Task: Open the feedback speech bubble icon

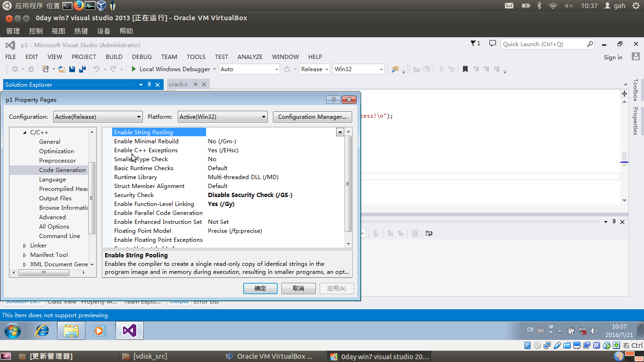Action: tap(493, 43)
